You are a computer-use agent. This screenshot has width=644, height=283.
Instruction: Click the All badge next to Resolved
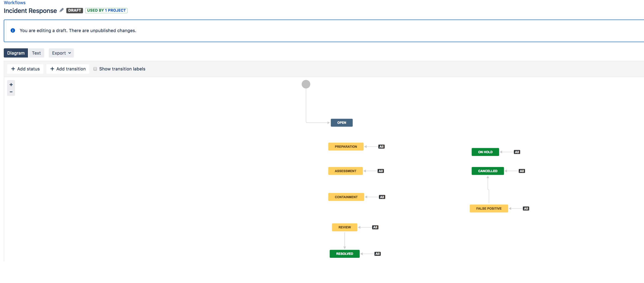[x=377, y=254]
